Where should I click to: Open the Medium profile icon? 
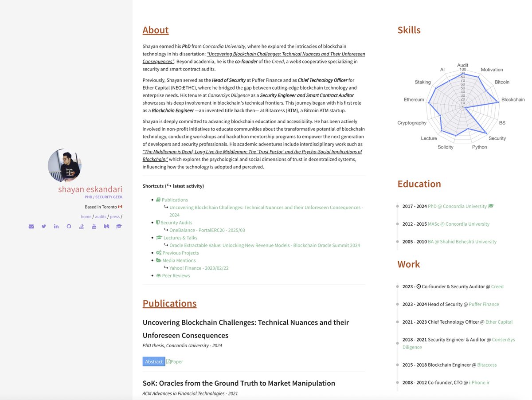[x=106, y=227]
